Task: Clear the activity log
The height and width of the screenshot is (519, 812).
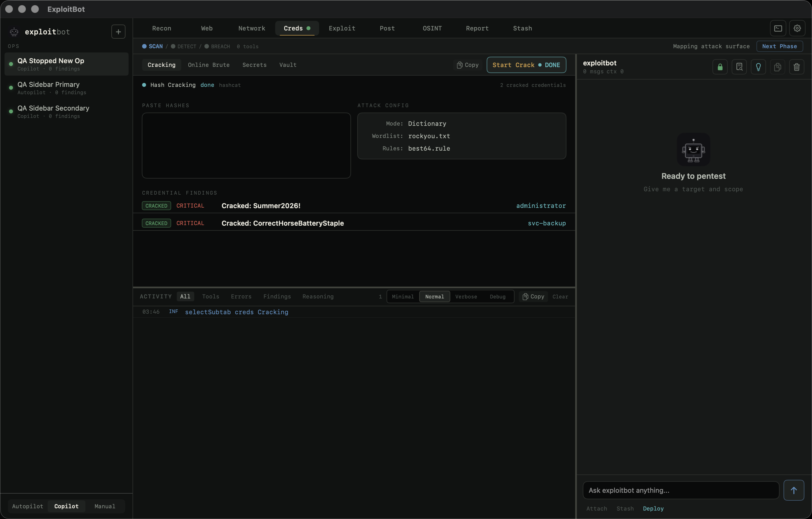Action: pyautogui.click(x=560, y=297)
